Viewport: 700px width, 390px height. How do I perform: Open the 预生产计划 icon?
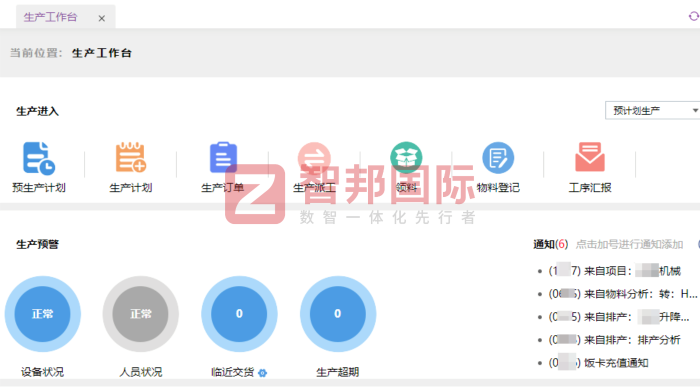(x=39, y=158)
